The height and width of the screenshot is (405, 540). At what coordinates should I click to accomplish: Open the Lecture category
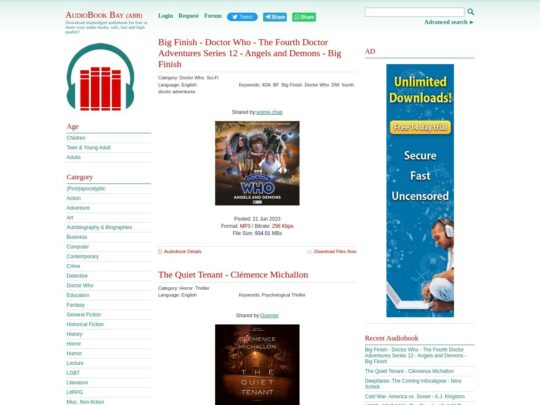[x=75, y=363]
